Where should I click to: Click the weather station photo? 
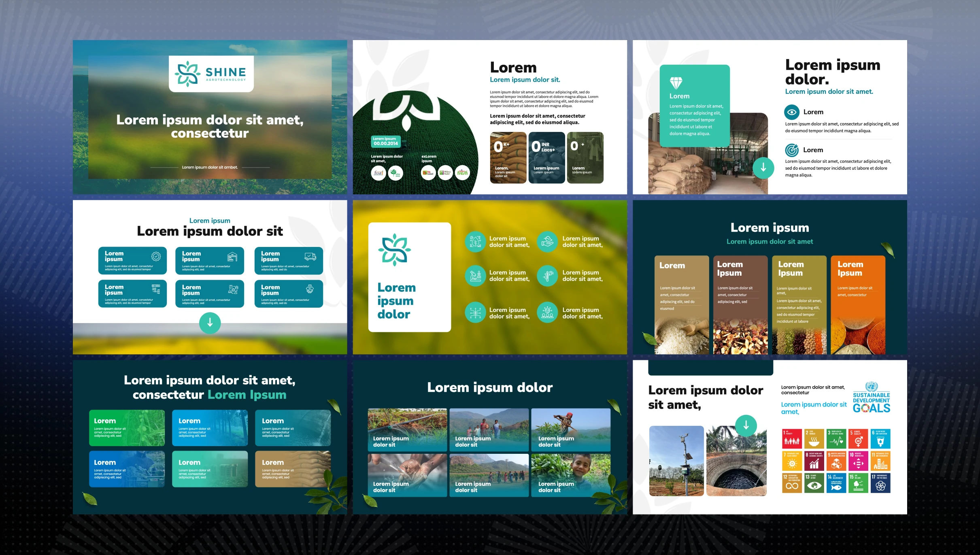point(676,461)
